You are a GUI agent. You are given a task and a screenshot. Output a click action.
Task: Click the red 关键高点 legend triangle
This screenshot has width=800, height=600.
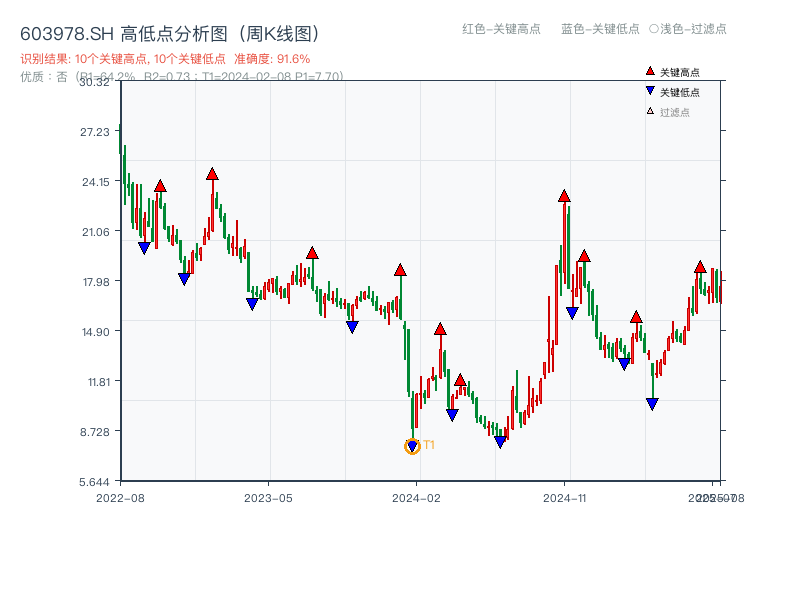[x=650, y=71]
